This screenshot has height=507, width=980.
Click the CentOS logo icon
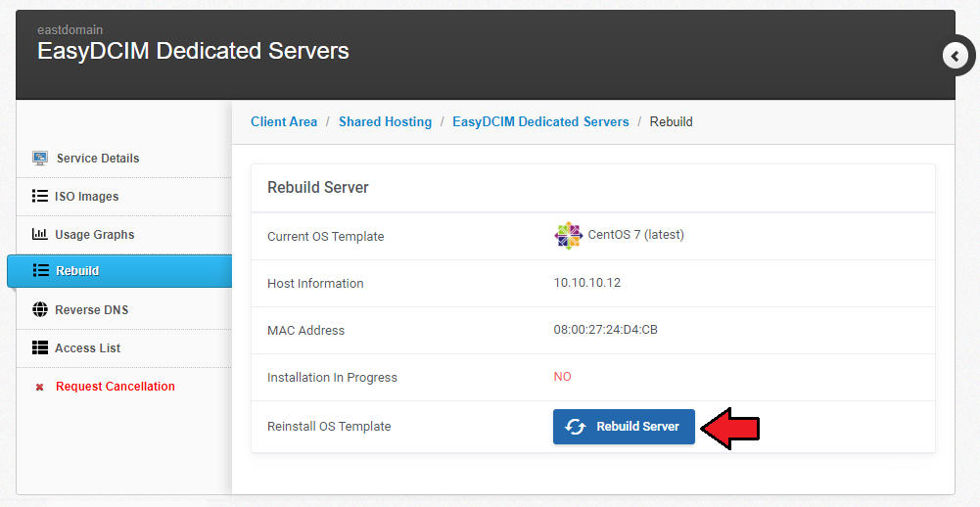568,236
